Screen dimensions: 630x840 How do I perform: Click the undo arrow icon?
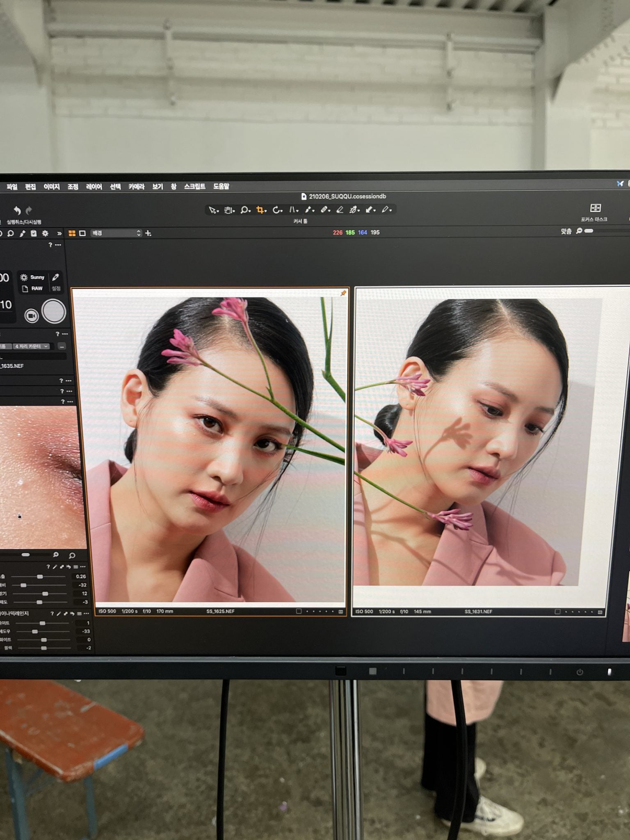click(17, 210)
